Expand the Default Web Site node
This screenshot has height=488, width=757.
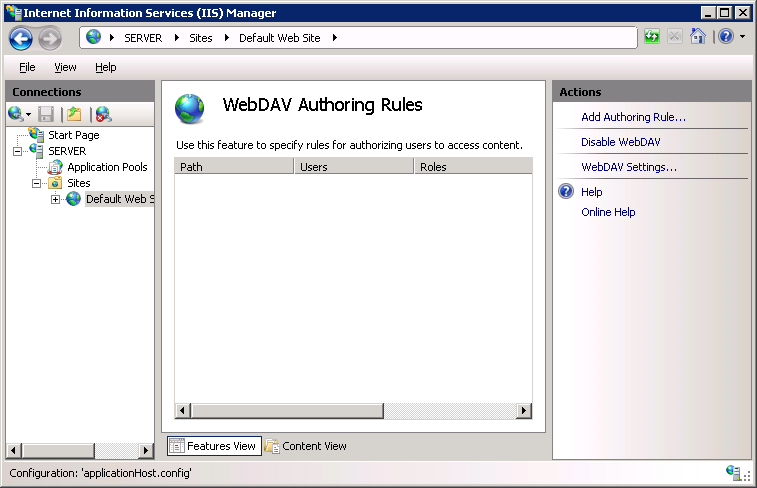click(x=55, y=199)
